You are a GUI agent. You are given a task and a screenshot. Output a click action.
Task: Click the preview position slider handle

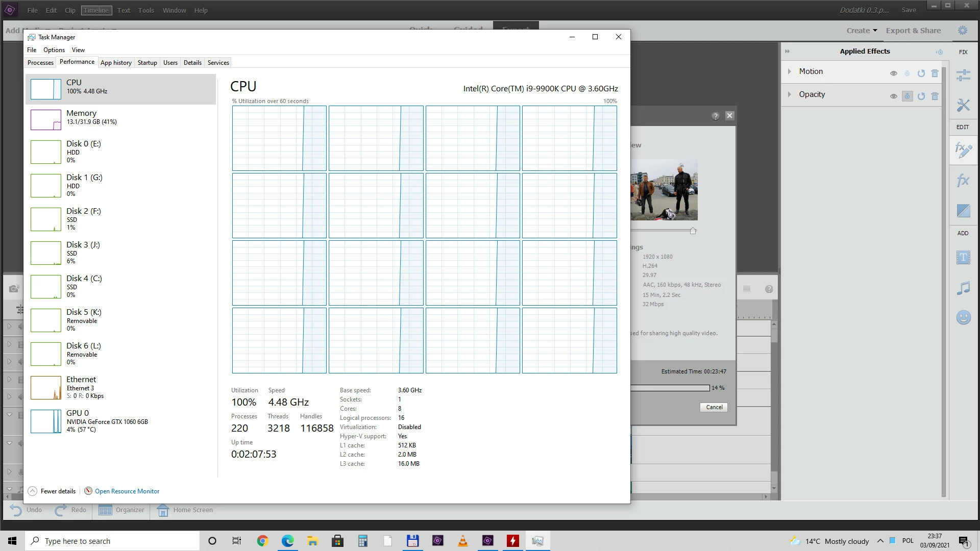(693, 231)
